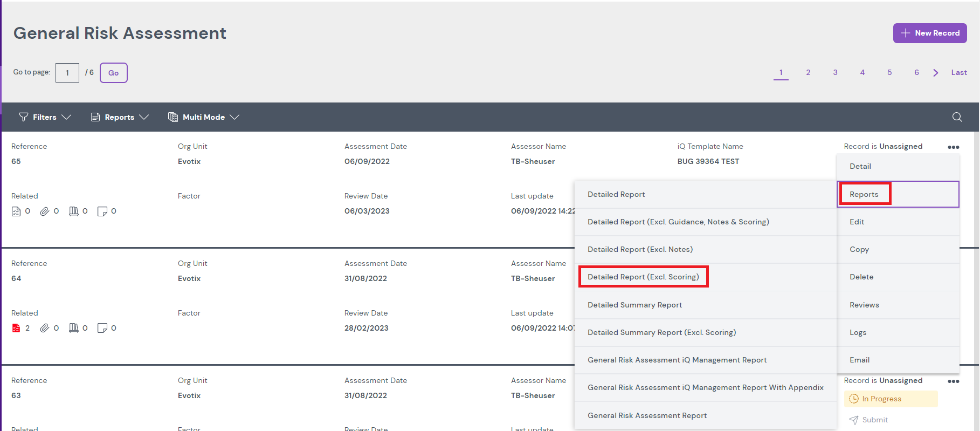Screen dimensions: 980x431
Task: Expand the Multi Mode dropdown
Action: [203, 117]
